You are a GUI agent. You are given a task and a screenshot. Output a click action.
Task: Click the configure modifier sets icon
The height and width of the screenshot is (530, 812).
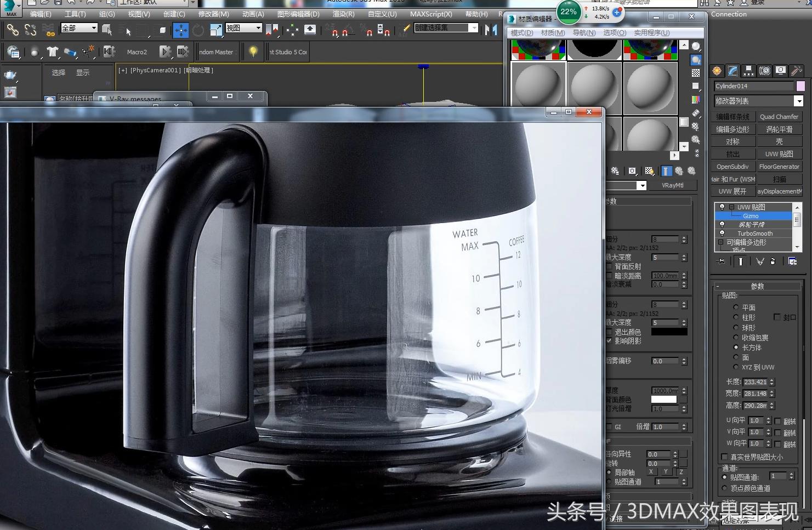(792, 261)
